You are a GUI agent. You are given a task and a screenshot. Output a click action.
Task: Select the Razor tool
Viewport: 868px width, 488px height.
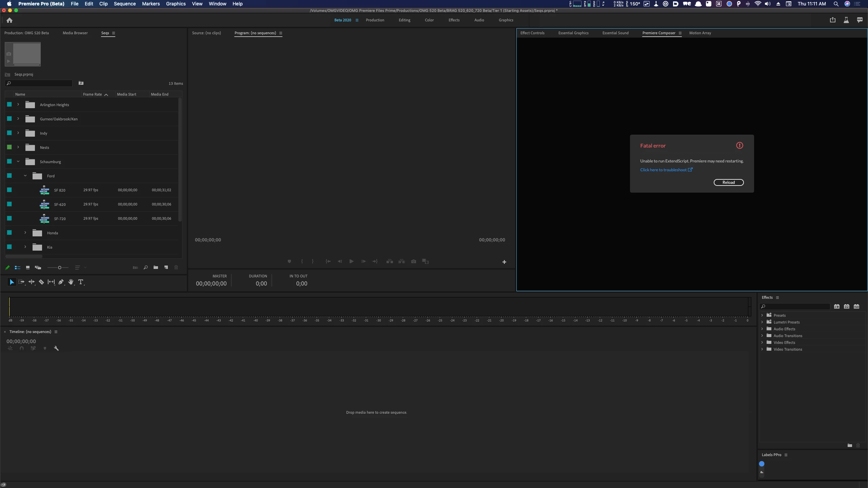click(x=41, y=282)
